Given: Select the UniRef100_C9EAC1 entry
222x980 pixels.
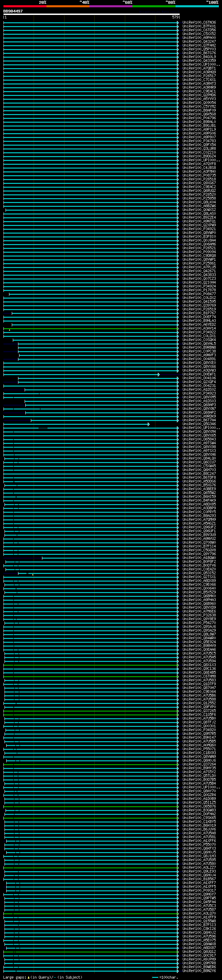Looking at the screenshot, I should [199, 91].
